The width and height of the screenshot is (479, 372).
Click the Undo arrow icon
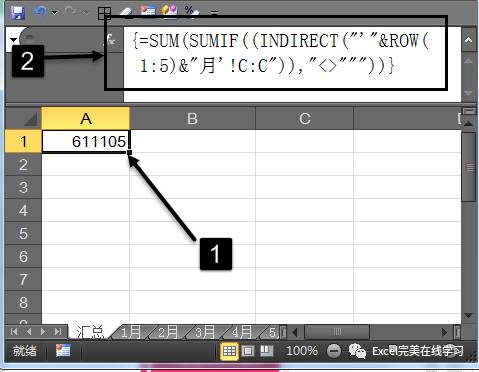pos(41,12)
